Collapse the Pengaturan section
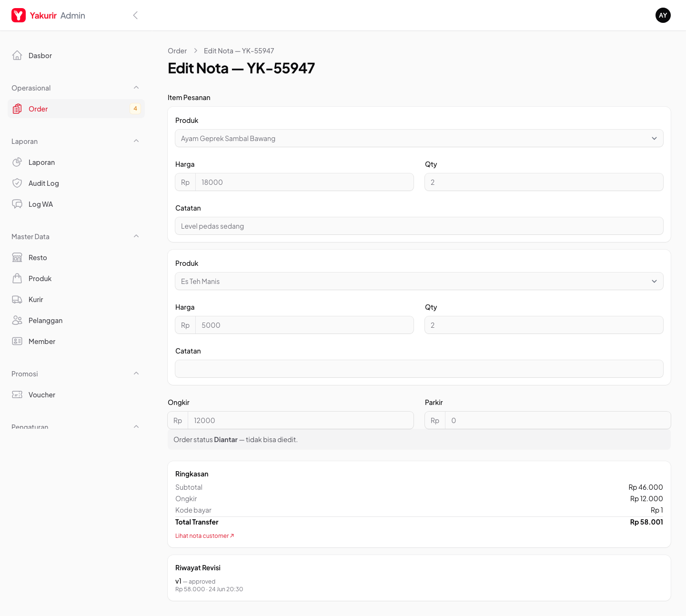Image resolution: width=686 pixels, height=616 pixels. point(136,426)
